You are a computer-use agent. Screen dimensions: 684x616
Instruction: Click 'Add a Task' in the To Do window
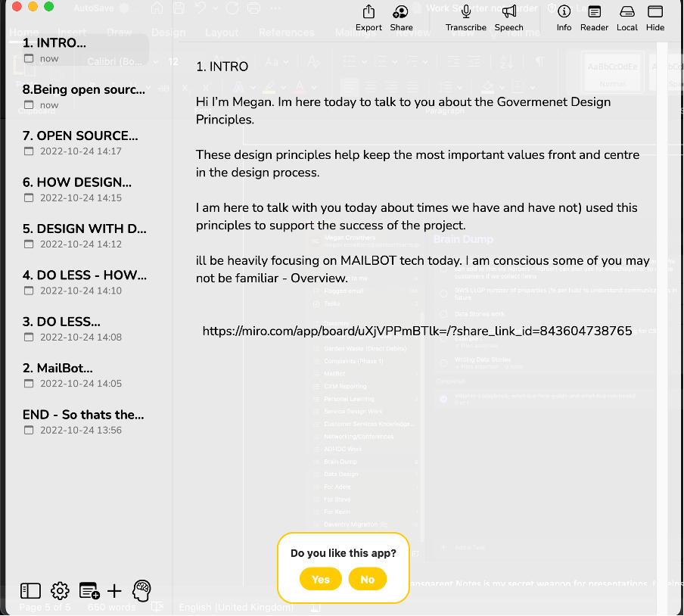click(470, 547)
